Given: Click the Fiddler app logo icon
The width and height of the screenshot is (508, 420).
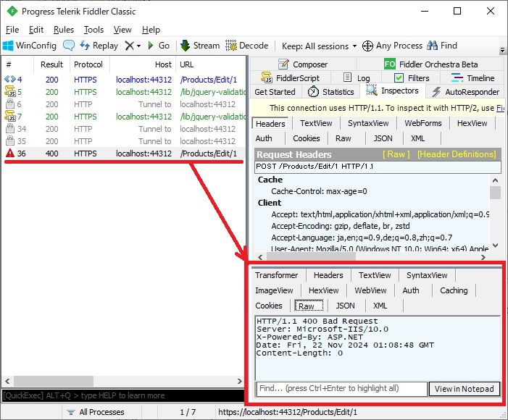Looking at the screenshot, I should (x=12, y=12).
